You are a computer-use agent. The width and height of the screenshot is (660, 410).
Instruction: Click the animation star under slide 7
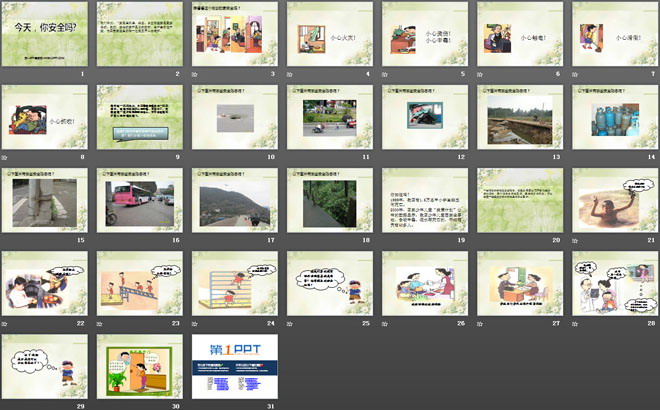point(575,75)
